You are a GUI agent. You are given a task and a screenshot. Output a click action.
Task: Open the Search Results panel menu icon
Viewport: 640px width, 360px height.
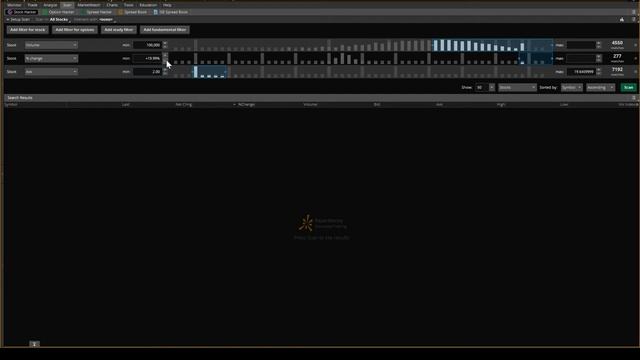[x=634, y=98]
